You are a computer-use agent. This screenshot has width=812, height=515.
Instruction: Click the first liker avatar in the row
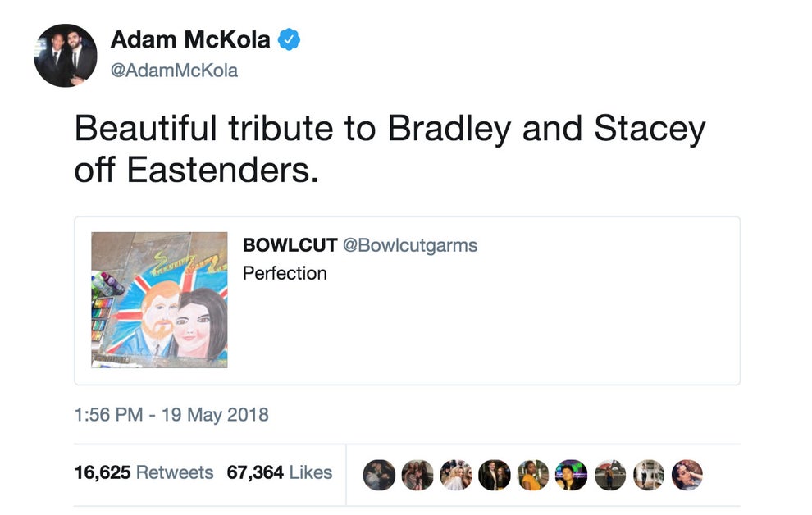tap(379, 473)
